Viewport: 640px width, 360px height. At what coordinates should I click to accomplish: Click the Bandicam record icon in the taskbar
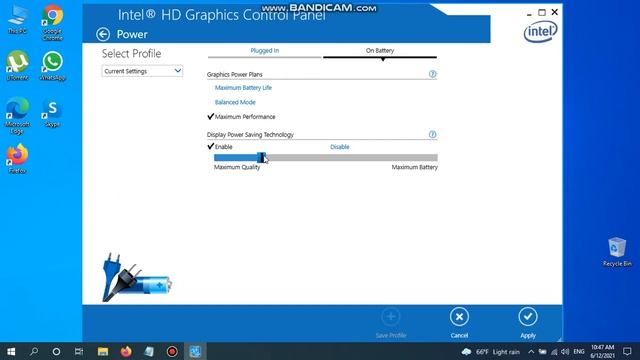pyautogui.click(x=172, y=351)
